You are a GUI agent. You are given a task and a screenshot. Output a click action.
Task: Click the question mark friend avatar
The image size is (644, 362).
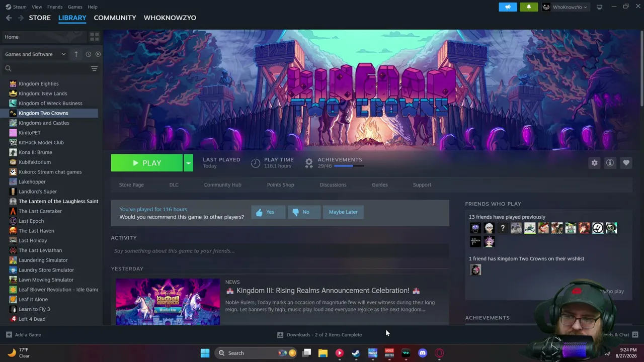[x=502, y=228]
